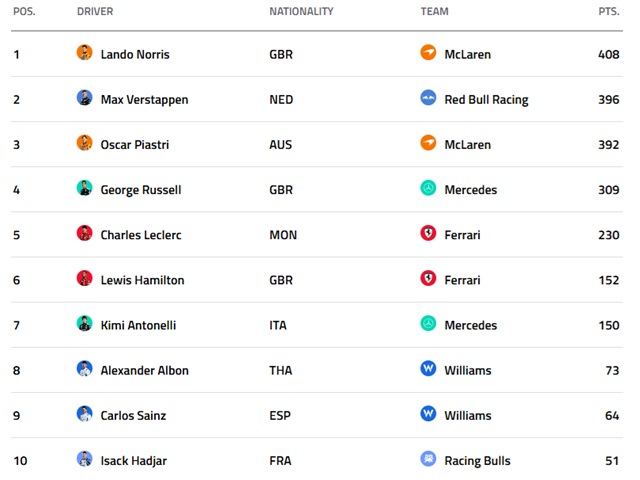
Task: Click Lando Norris driver avatar icon
Action: 85,53
